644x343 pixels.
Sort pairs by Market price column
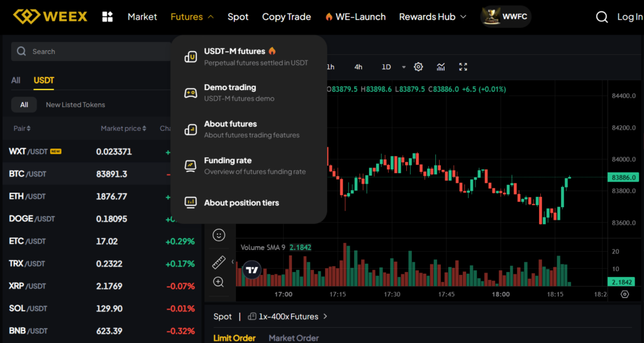pyautogui.click(x=123, y=128)
